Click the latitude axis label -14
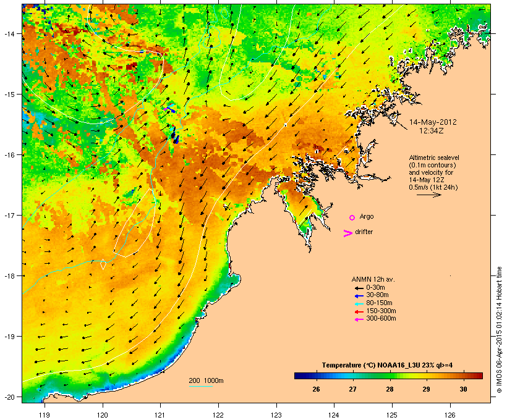507x420 pixels. coord(9,33)
